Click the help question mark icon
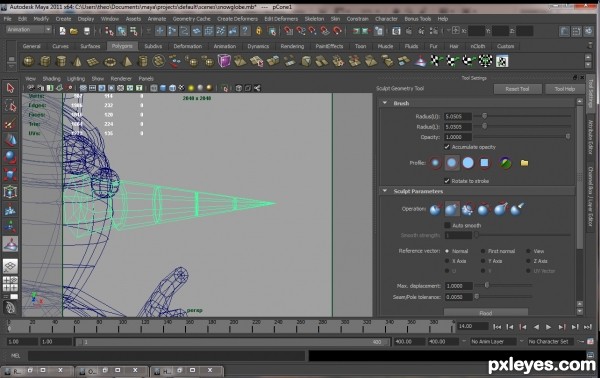 pyautogui.click(x=245, y=31)
